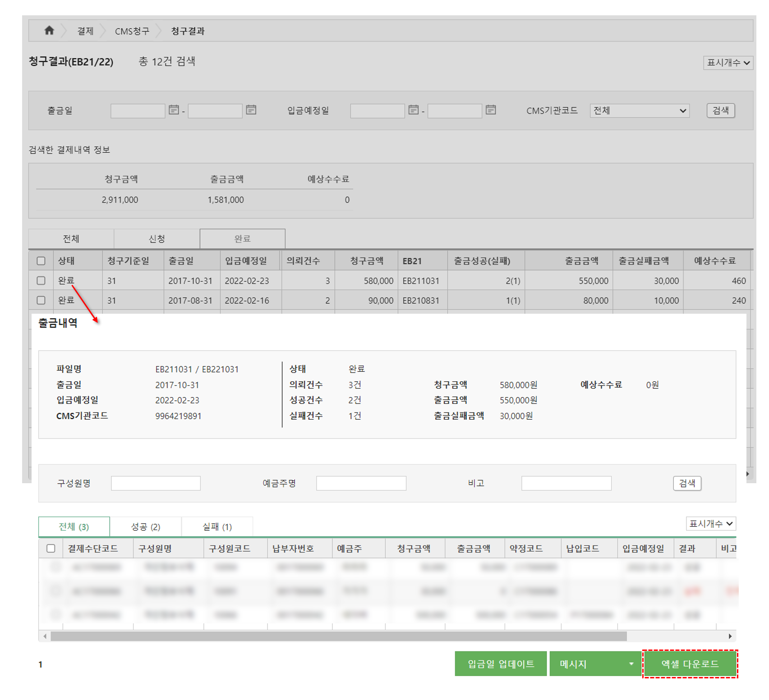Viewport: 769px width, 700px height.
Task: Toggle select-all checkbox in 청구결과 table header
Action: point(41,261)
